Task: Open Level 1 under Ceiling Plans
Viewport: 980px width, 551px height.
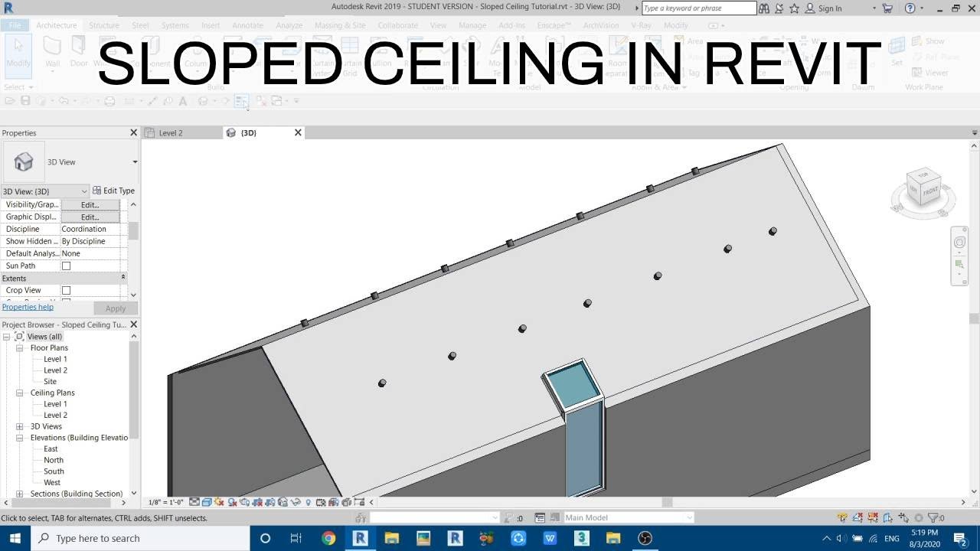Action: pyautogui.click(x=55, y=404)
